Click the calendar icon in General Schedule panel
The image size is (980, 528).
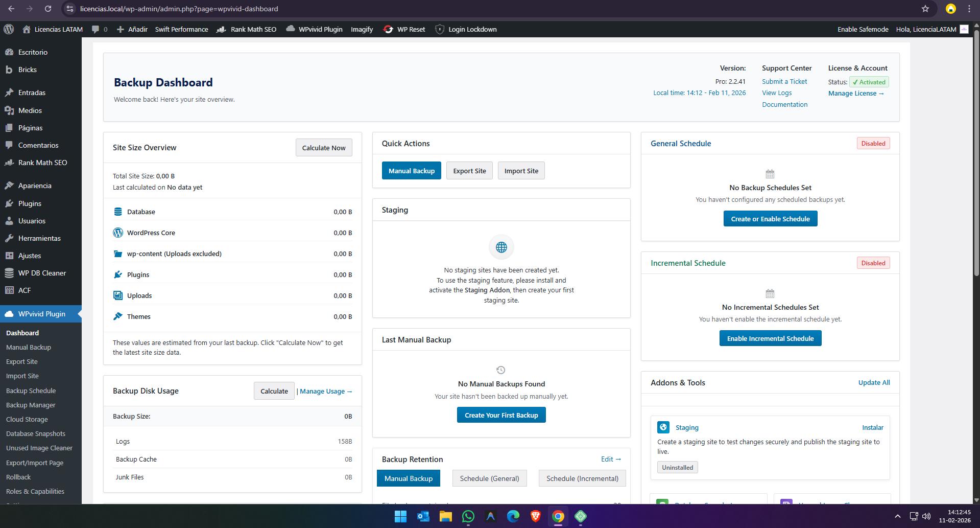pyautogui.click(x=770, y=174)
